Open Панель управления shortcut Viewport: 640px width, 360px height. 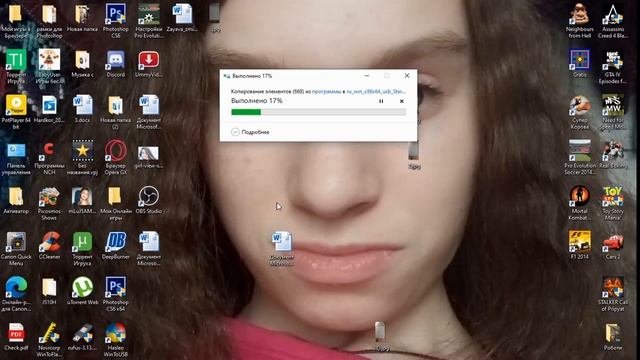pyautogui.click(x=16, y=158)
